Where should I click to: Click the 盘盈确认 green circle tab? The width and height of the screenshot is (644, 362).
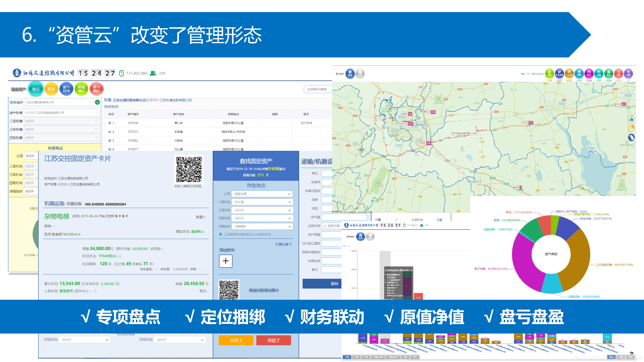tap(81, 89)
